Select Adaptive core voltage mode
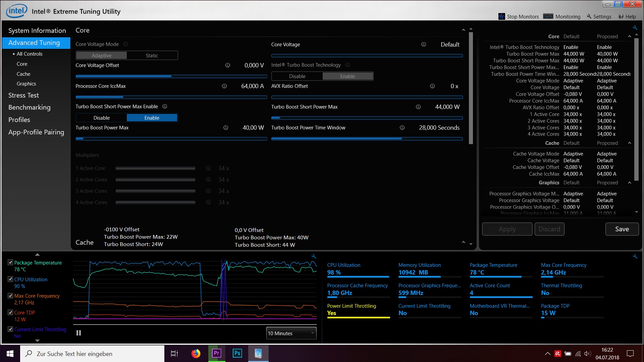The image size is (644, 362). point(102,55)
